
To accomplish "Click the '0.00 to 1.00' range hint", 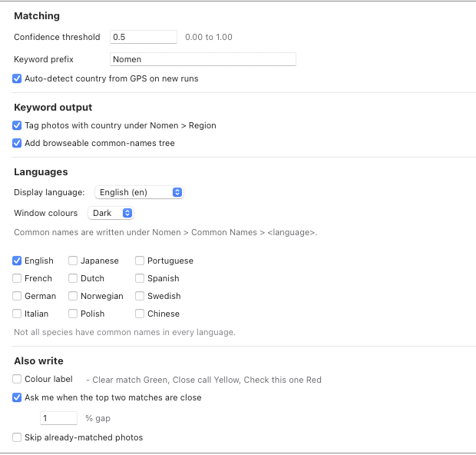I will 209,37.
